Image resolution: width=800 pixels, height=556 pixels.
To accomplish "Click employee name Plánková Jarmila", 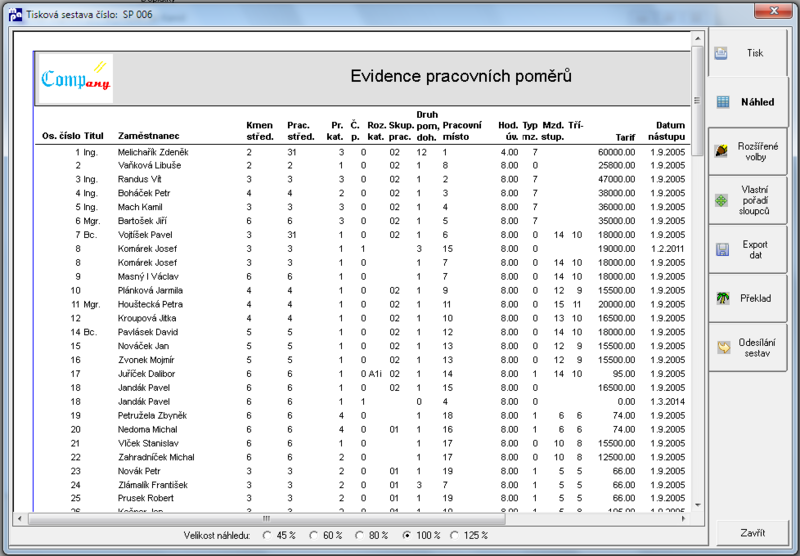I will [150, 290].
